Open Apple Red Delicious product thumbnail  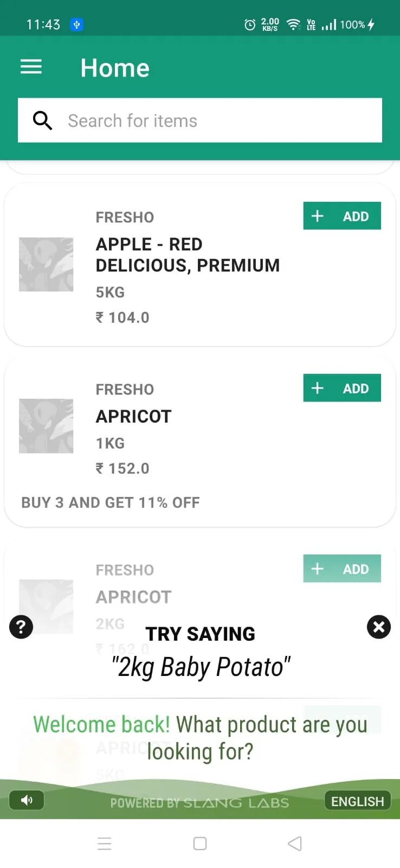pyautogui.click(x=46, y=264)
